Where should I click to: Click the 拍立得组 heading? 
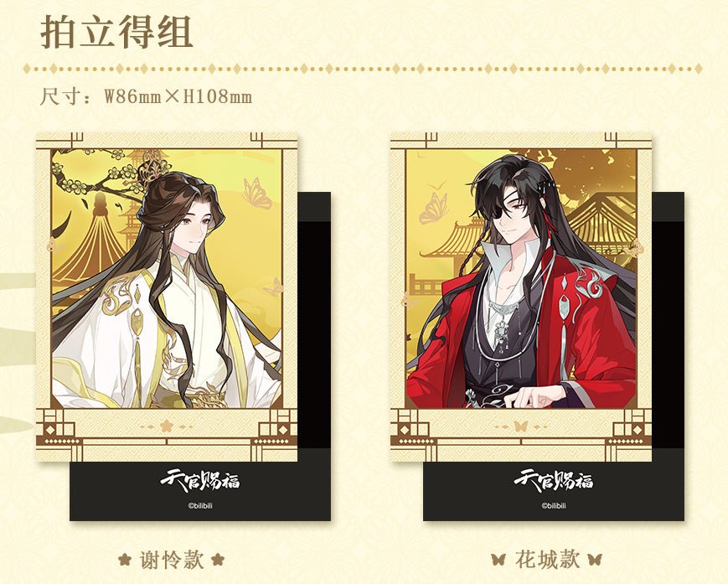[116, 32]
